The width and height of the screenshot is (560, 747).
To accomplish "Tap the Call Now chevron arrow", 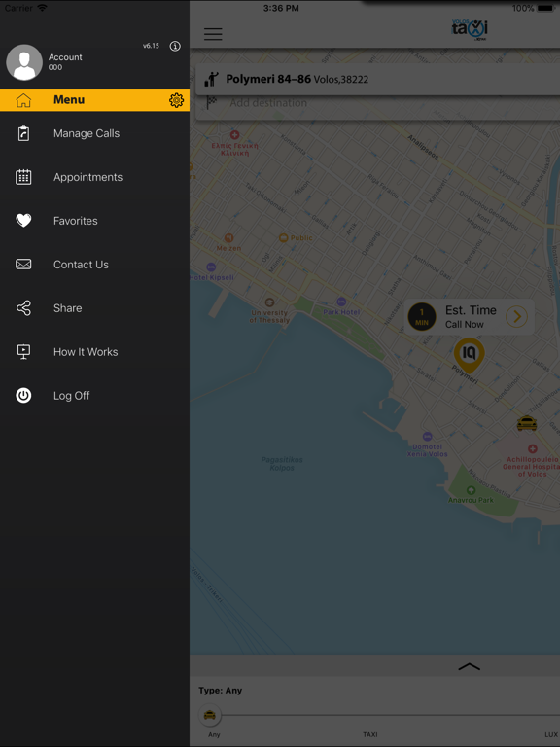I will click(x=516, y=317).
